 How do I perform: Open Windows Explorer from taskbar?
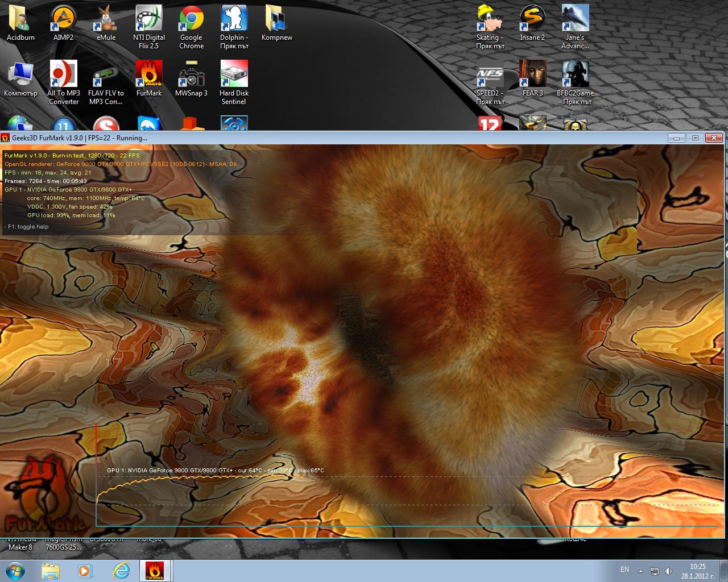50,571
